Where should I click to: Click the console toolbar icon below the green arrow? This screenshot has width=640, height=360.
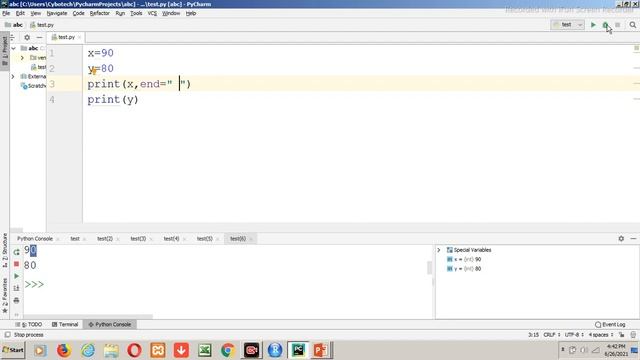(16, 288)
